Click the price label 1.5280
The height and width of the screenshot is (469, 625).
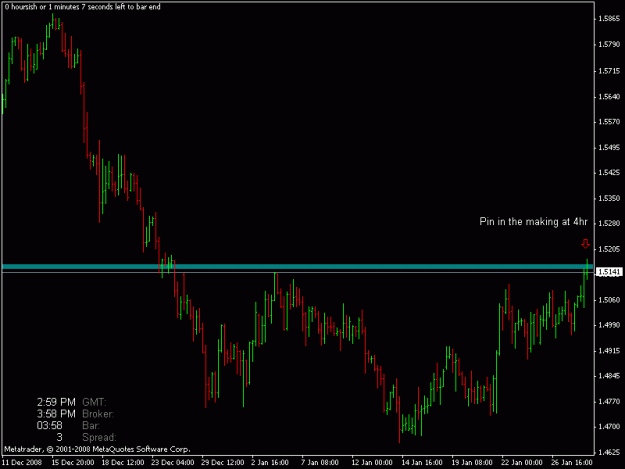[609, 223]
